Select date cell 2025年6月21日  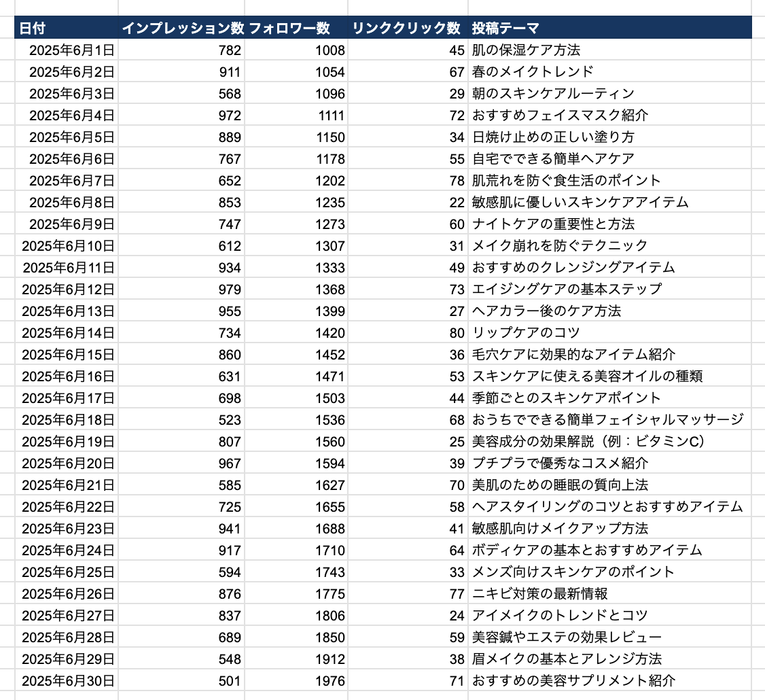coord(67,485)
